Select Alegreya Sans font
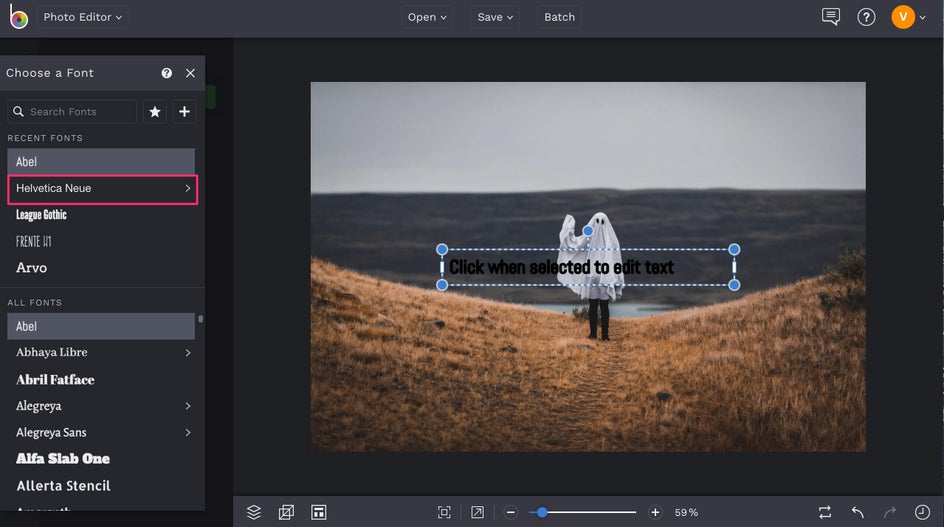Viewport: 944px width, 527px height. pyautogui.click(x=101, y=432)
